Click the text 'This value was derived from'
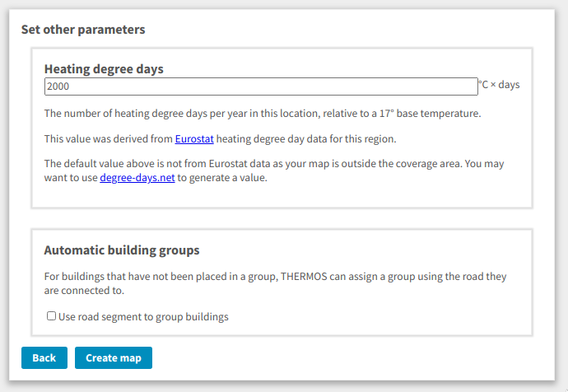Image resolution: width=568 pixels, height=392 pixels. tap(109, 139)
